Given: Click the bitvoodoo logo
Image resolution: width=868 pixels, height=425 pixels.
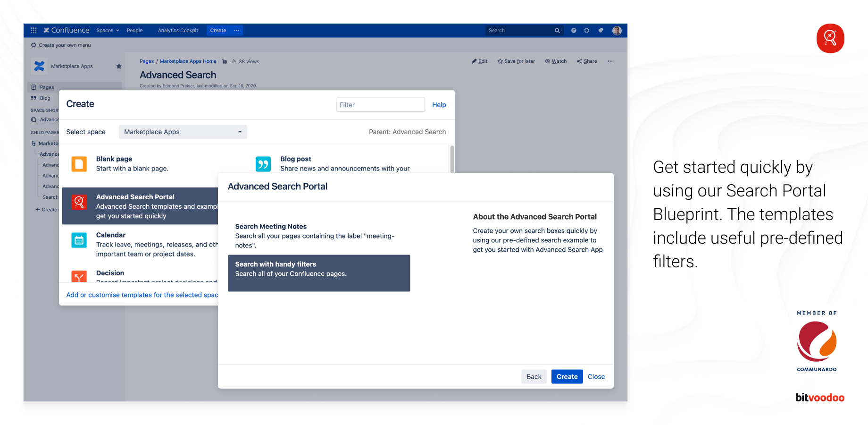Looking at the screenshot, I should click(x=820, y=398).
